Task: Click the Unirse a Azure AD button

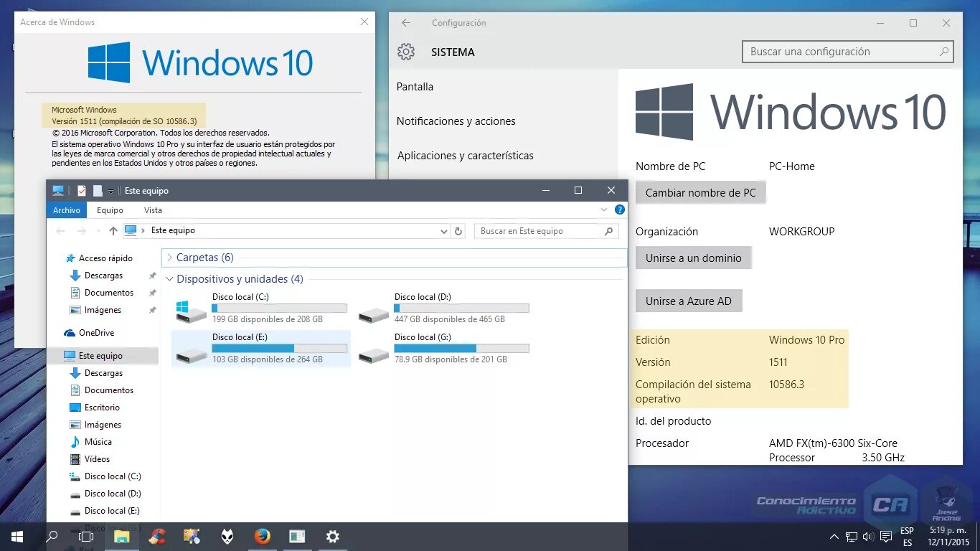Action: pos(688,301)
